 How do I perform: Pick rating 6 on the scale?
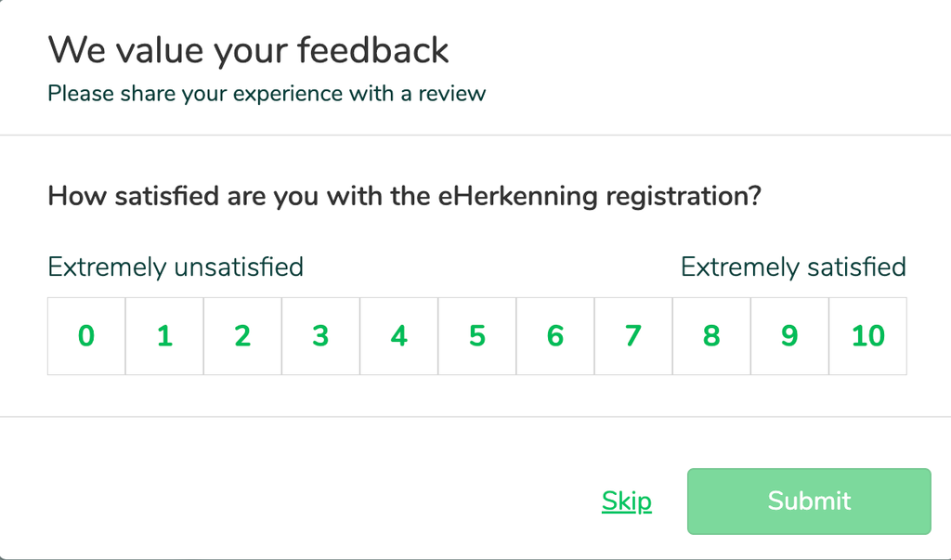coord(554,335)
